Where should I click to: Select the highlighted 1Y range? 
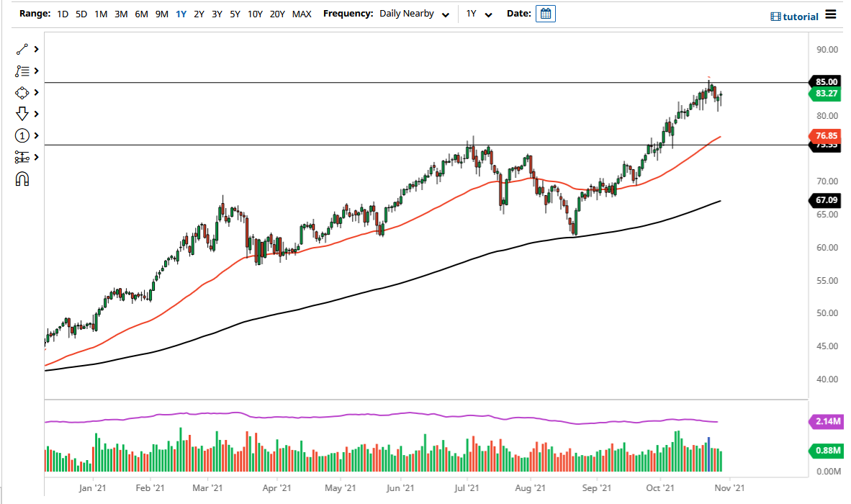pyautogui.click(x=181, y=13)
